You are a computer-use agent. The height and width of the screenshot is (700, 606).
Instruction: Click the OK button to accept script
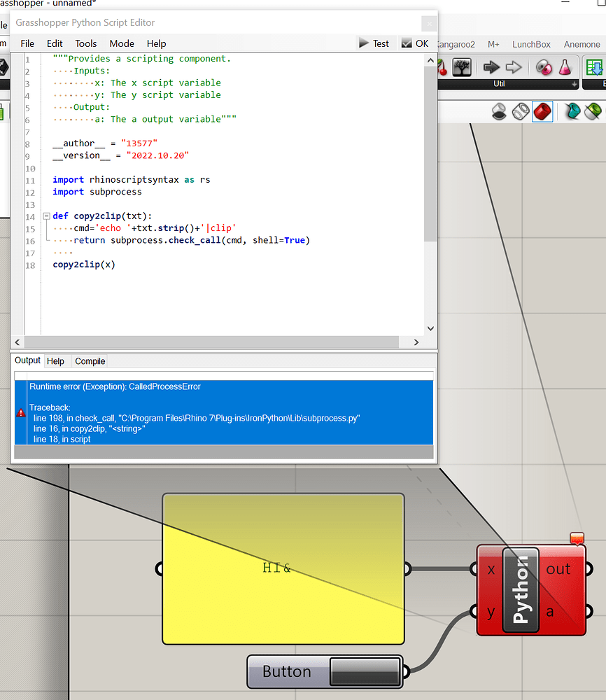pos(416,43)
